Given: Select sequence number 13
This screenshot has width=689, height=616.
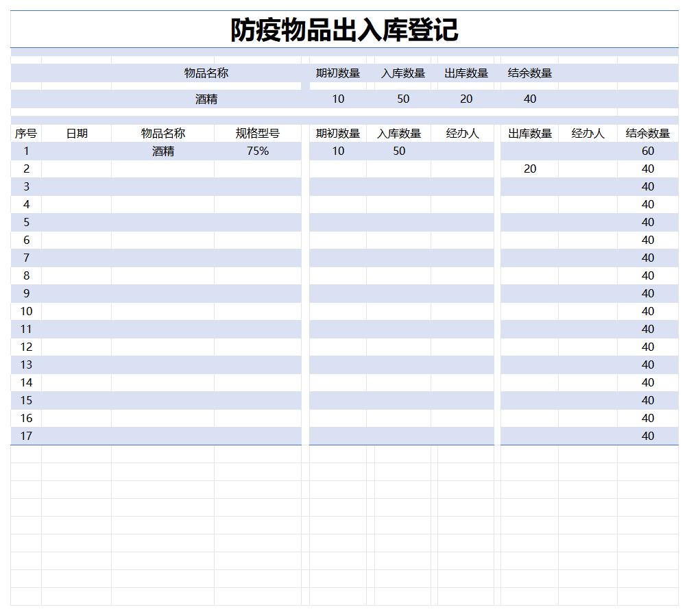Looking at the screenshot, I should coord(26,365).
